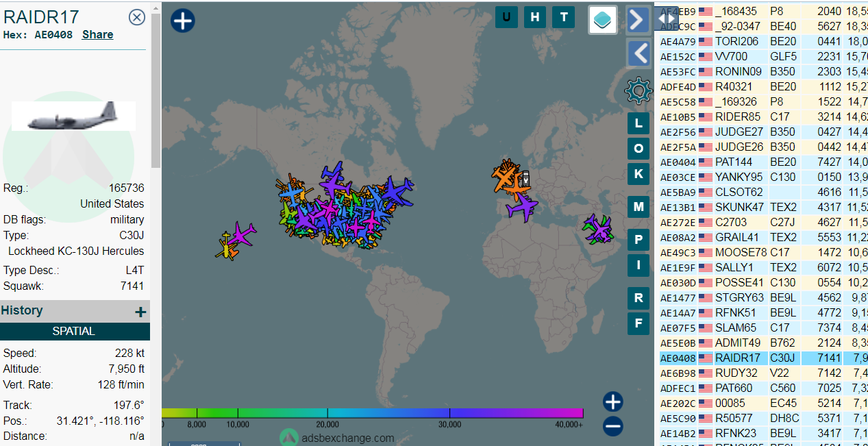
Task: Open map settings gear
Action: [x=638, y=90]
